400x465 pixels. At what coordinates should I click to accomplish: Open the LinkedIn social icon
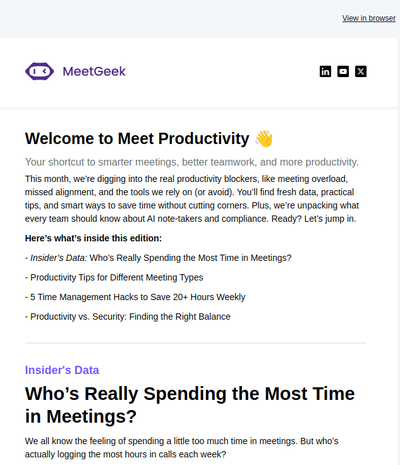pos(325,71)
